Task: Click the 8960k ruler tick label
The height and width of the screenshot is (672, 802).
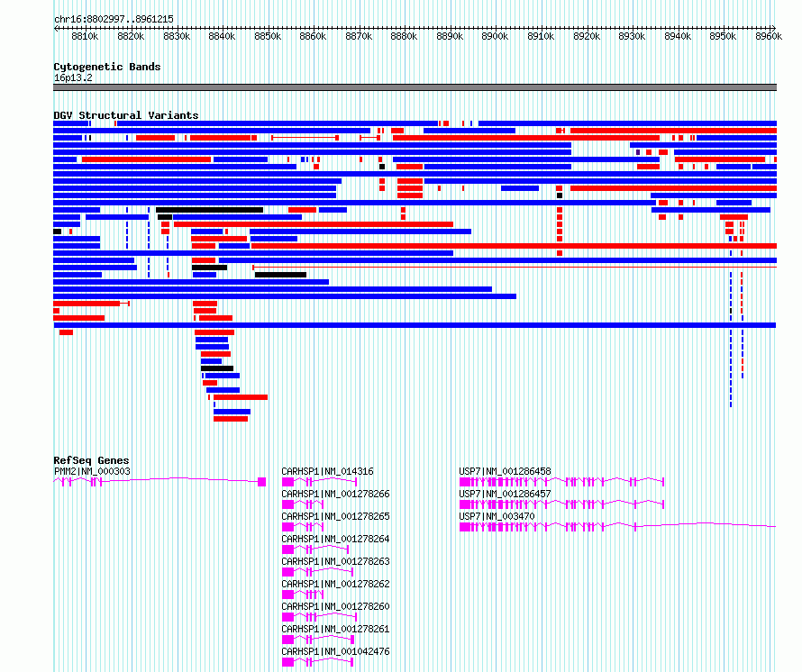Action: coord(769,36)
